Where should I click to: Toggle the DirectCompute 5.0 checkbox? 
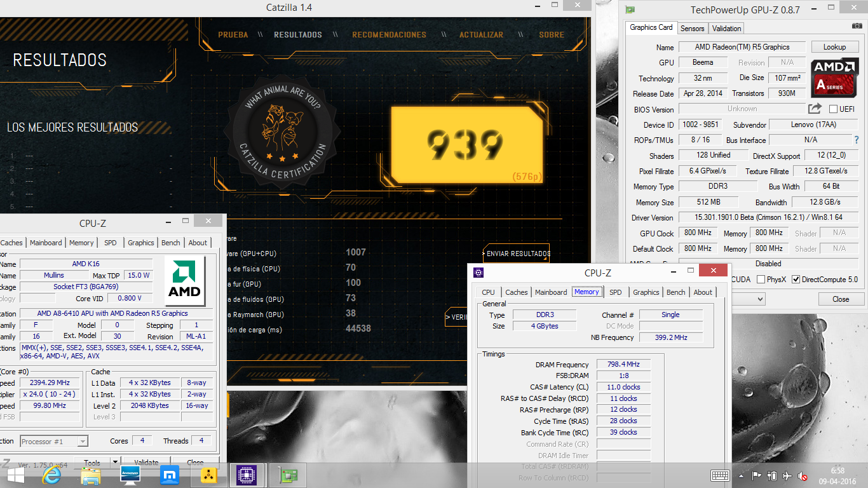click(796, 280)
